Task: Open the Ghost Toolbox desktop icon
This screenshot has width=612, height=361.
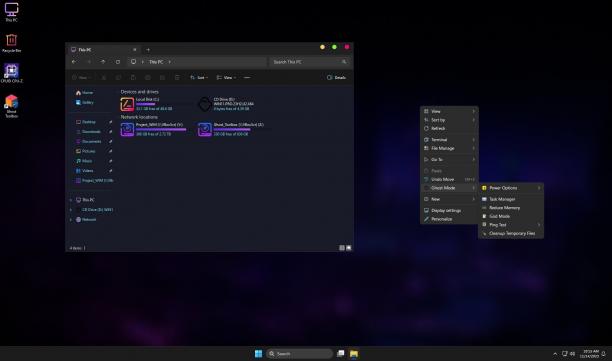Action: pyautogui.click(x=11, y=106)
